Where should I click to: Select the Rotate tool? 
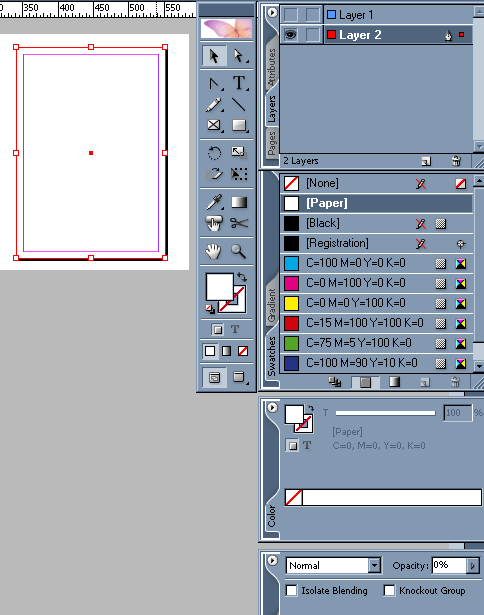point(214,153)
